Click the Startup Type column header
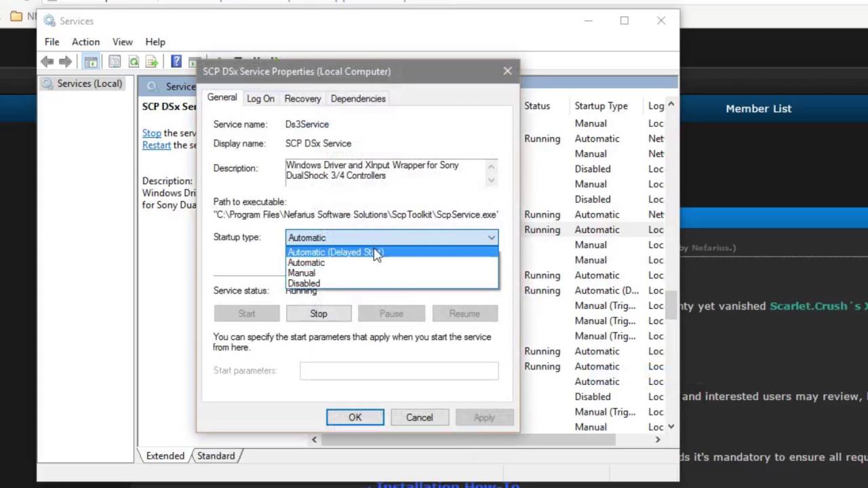Viewport: 868px width, 488px height. 601,106
